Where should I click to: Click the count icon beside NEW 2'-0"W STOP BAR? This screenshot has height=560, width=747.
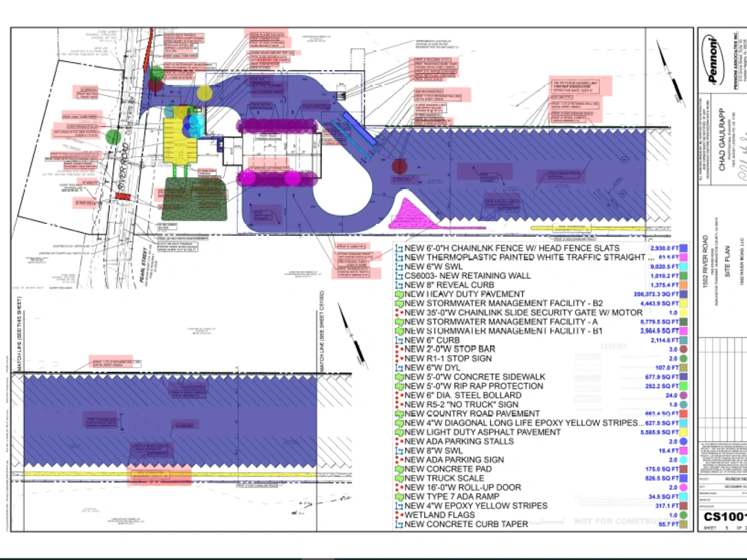pos(399,349)
